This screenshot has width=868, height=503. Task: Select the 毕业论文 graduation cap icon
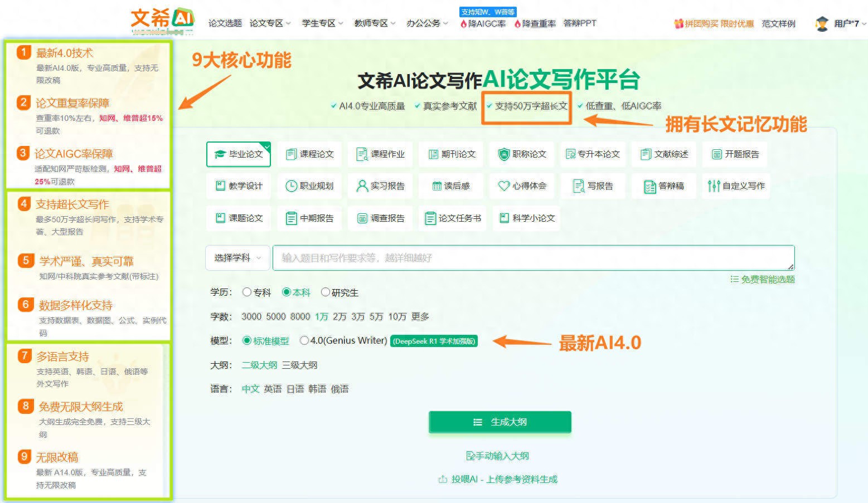(220, 154)
